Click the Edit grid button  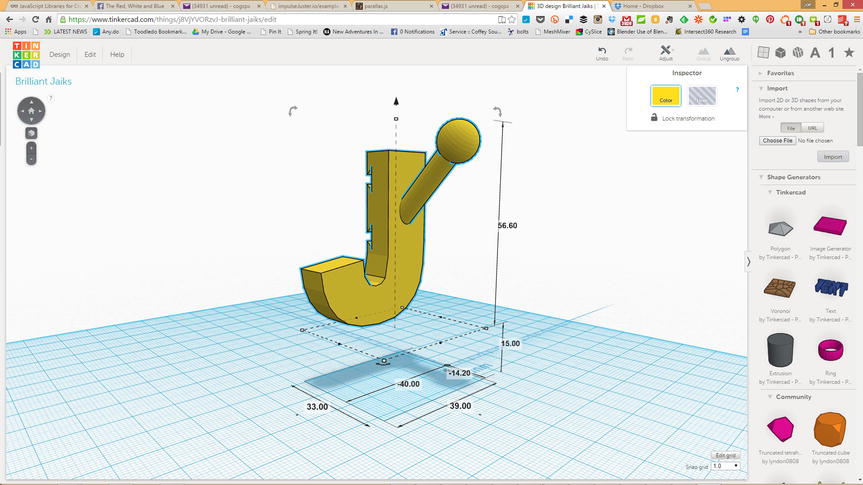pos(725,455)
